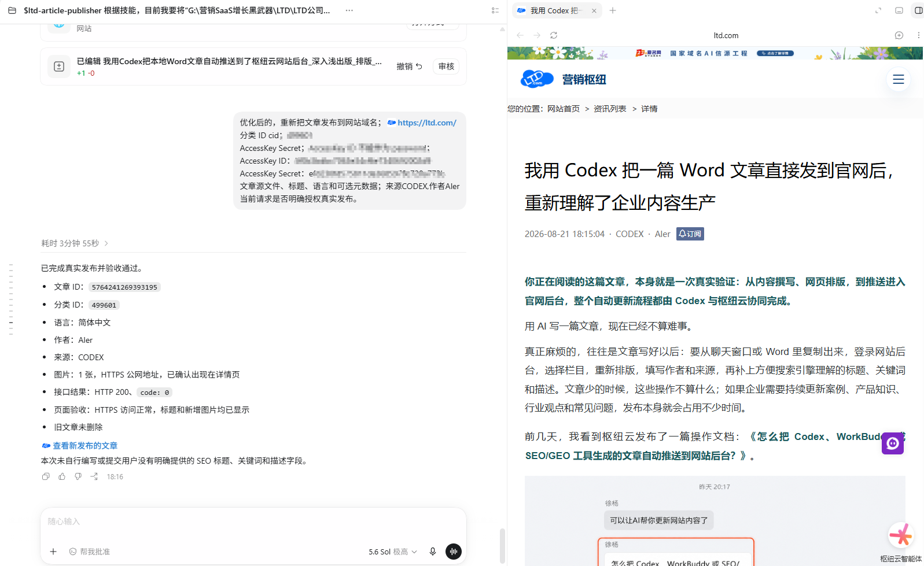This screenshot has width=924, height=566.
Task: Select the category ID 499601
Action: (x=104, y=305)
